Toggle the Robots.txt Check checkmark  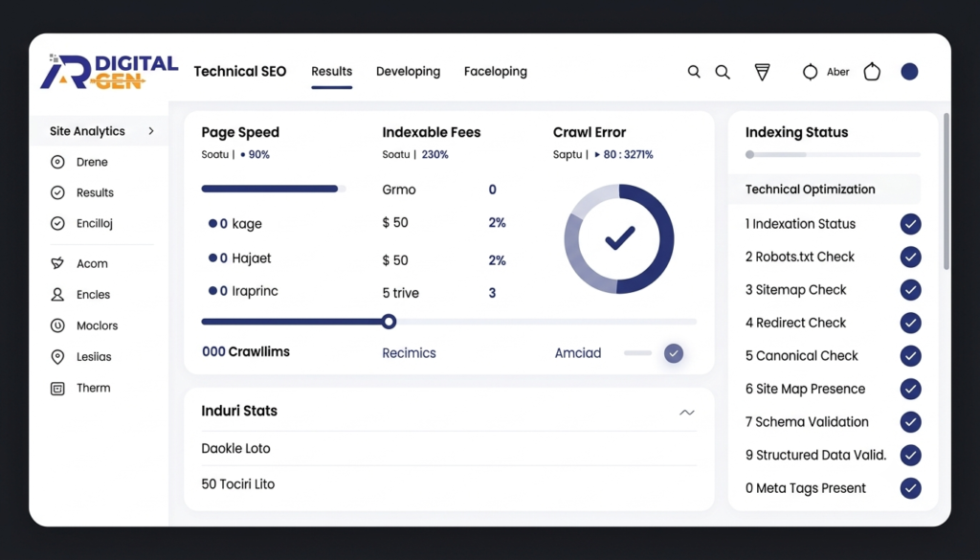pyautogui.click(x=911, y=257)
